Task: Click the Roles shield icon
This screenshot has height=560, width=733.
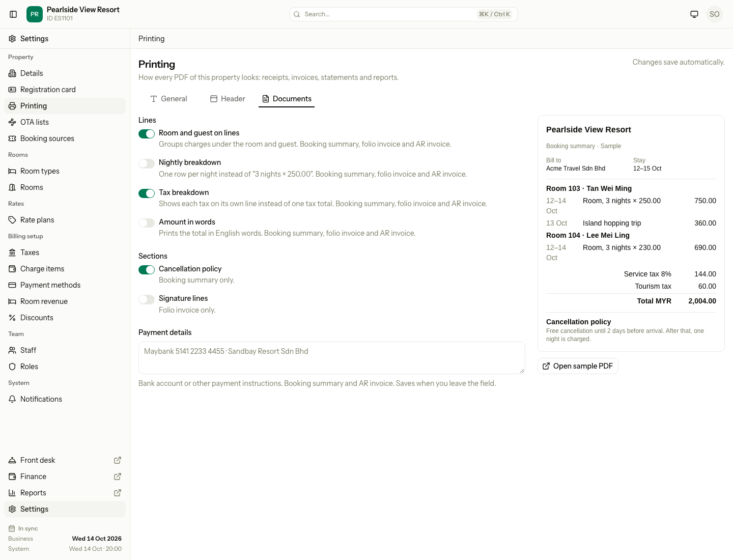Action: pos(12,367)
